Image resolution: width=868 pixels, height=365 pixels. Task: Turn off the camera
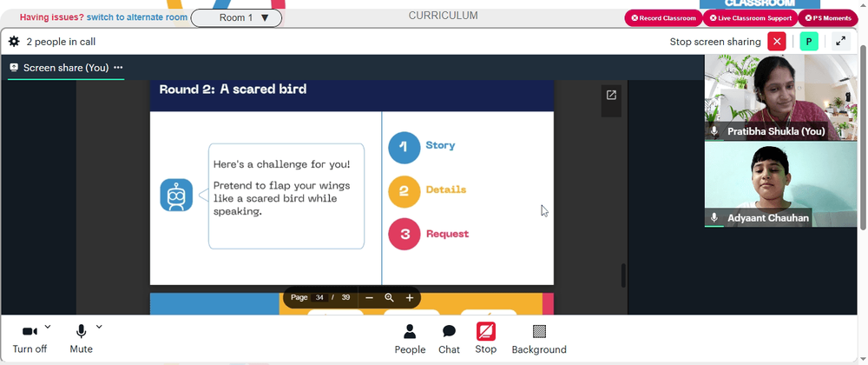click(x=30, y=338)
